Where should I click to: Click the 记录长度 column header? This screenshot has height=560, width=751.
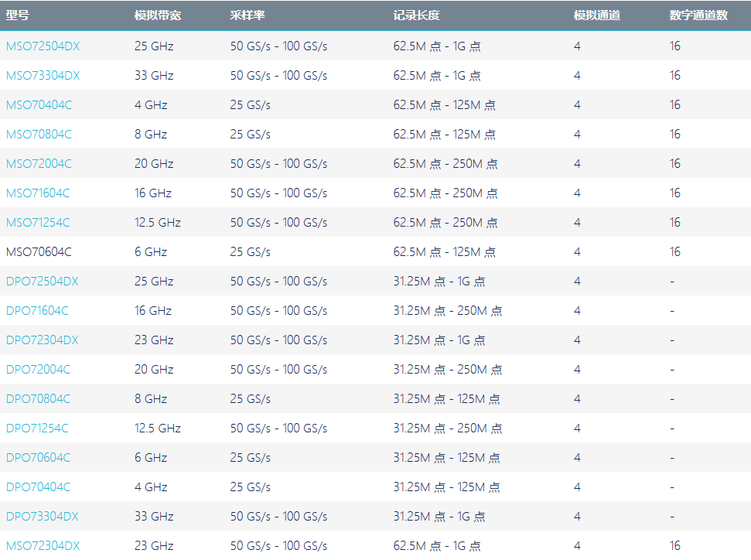tap(416, 15)
